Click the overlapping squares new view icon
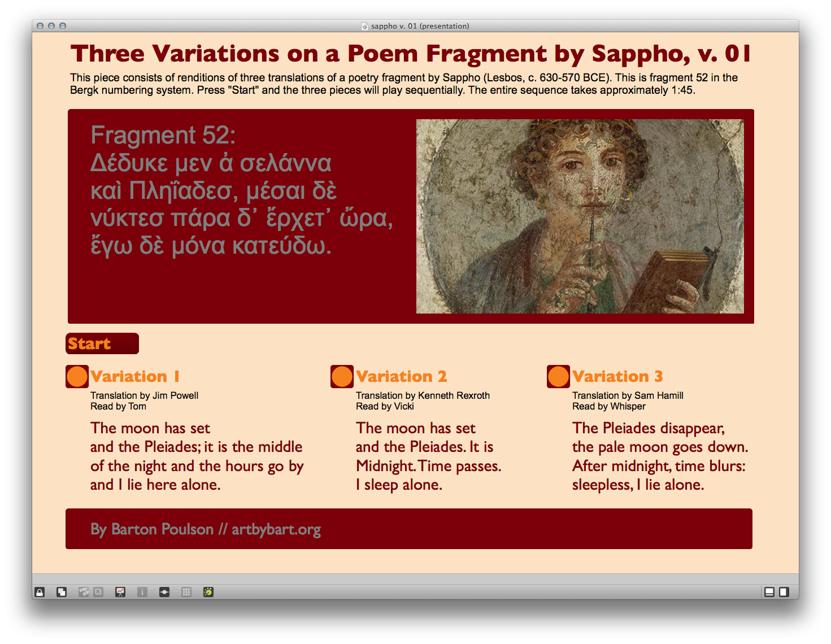 pos(62,592)
